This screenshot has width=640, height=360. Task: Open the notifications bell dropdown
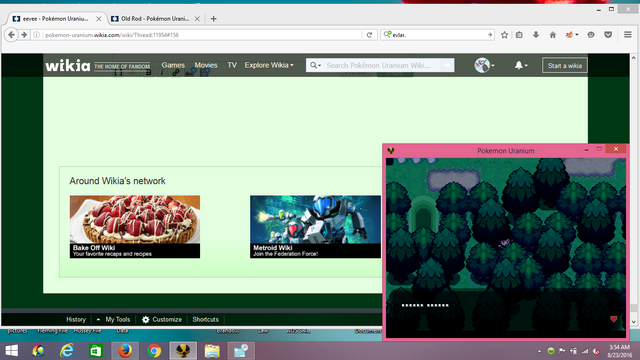point(521,65)
